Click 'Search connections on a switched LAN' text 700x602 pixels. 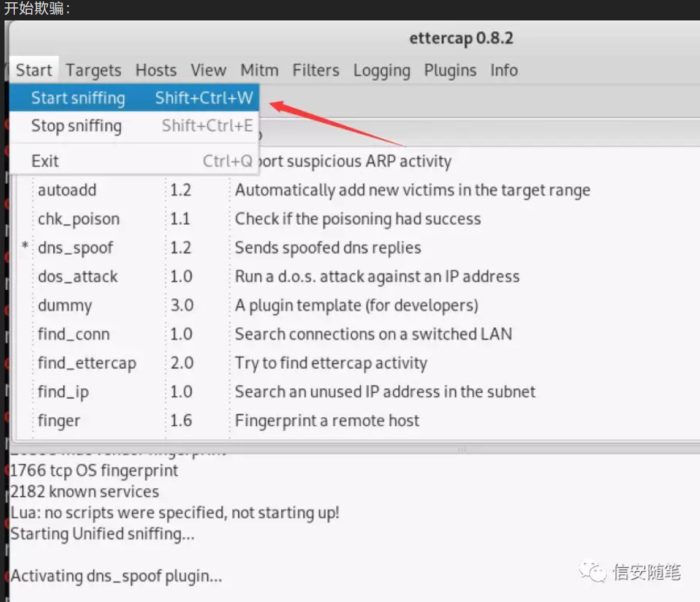pyautogui.click(x=373, y=334)
